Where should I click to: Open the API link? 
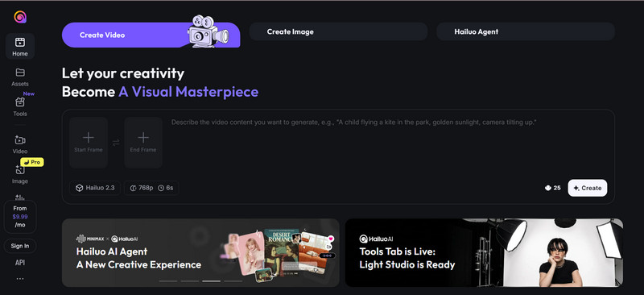20,263
